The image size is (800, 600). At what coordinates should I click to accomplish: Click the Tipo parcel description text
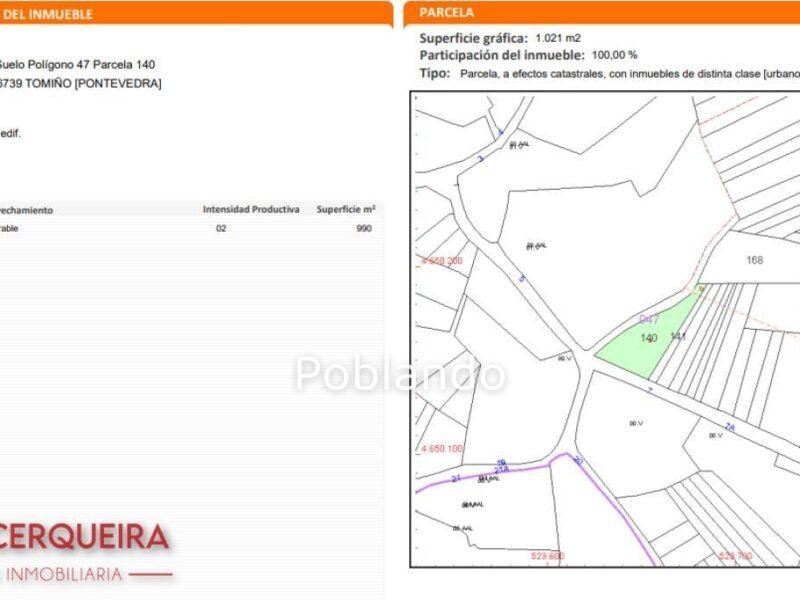click(x=630, y=74)
